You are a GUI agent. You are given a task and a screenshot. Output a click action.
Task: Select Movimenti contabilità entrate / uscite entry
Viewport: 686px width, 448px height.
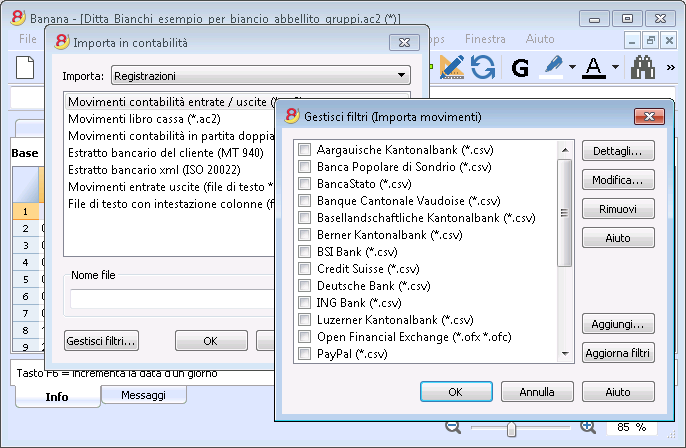172,102
